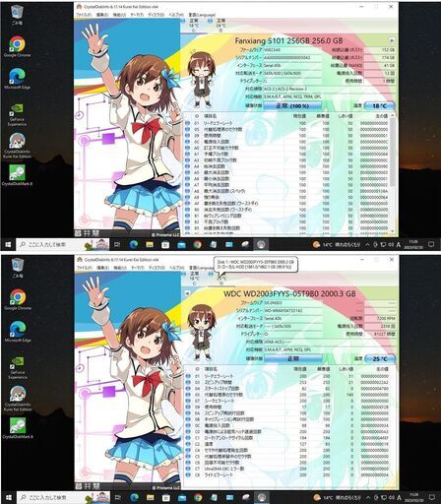
Task: Click the WDC firmware field
Action: (293, 302)
